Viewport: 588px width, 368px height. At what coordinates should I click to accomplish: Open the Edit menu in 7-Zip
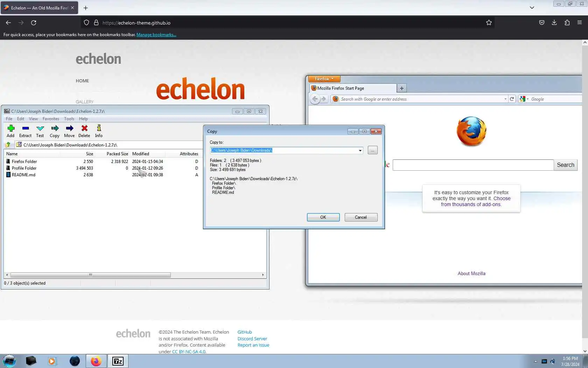(x=21, y=119)
